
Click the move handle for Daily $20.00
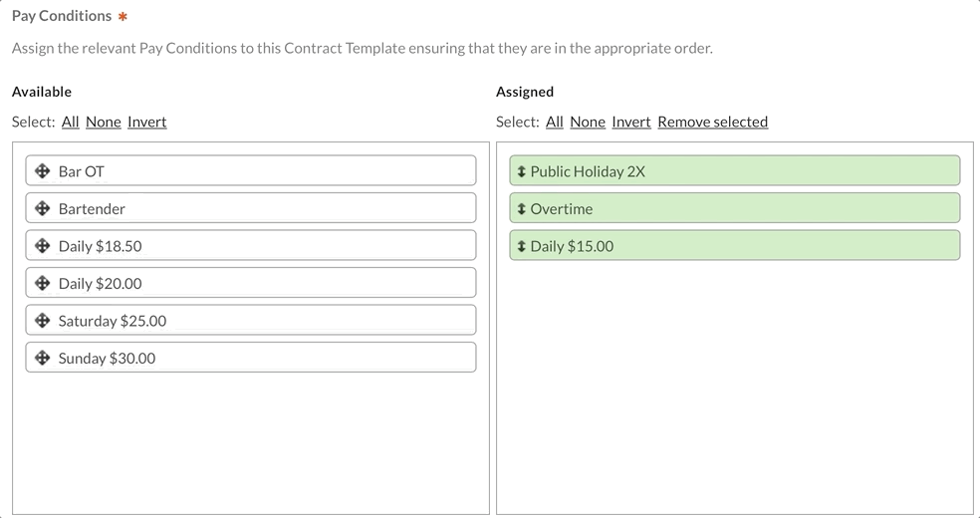click(x=43, y=284)
